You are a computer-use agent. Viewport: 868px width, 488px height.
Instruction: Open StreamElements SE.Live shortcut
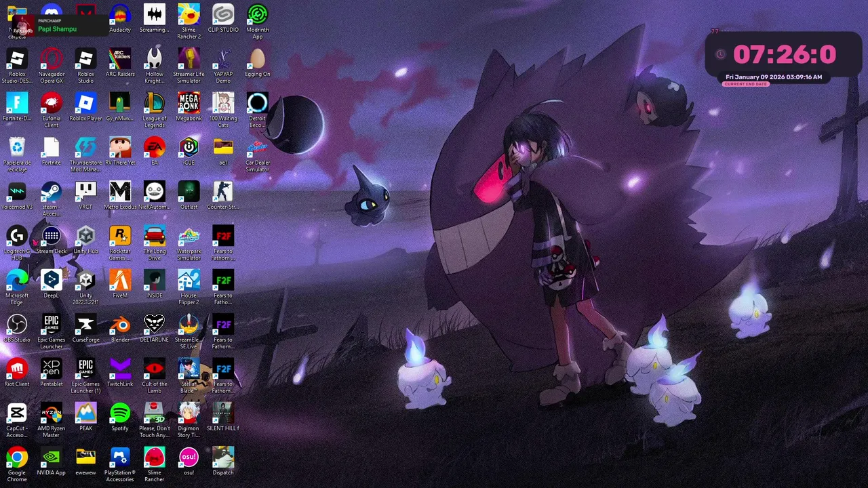point(189,324)
